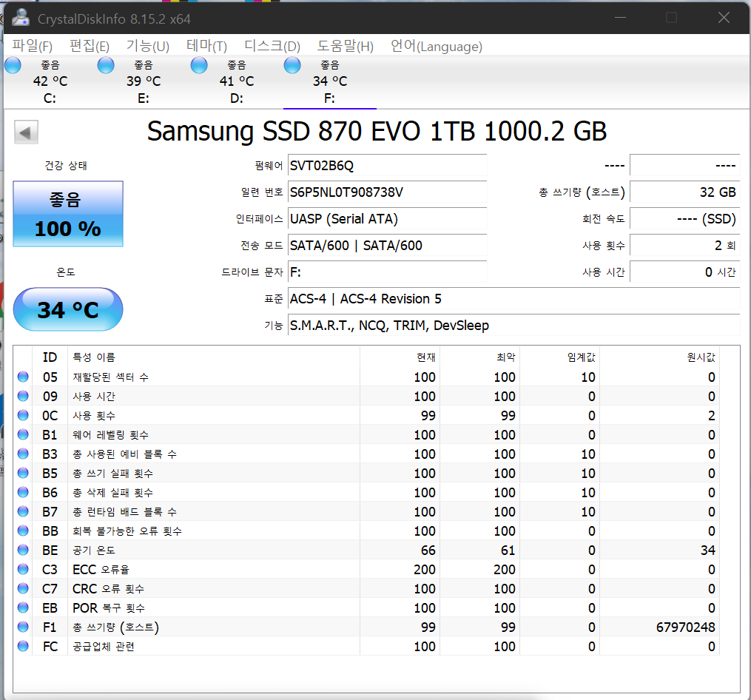
Task: Open the 테마(T) menu
Action: point(206,47)
